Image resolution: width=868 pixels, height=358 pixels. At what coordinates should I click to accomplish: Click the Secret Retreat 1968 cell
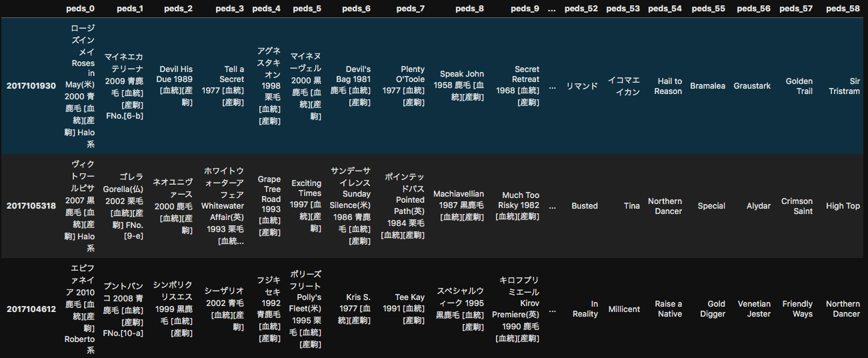(x=517, y=86)
